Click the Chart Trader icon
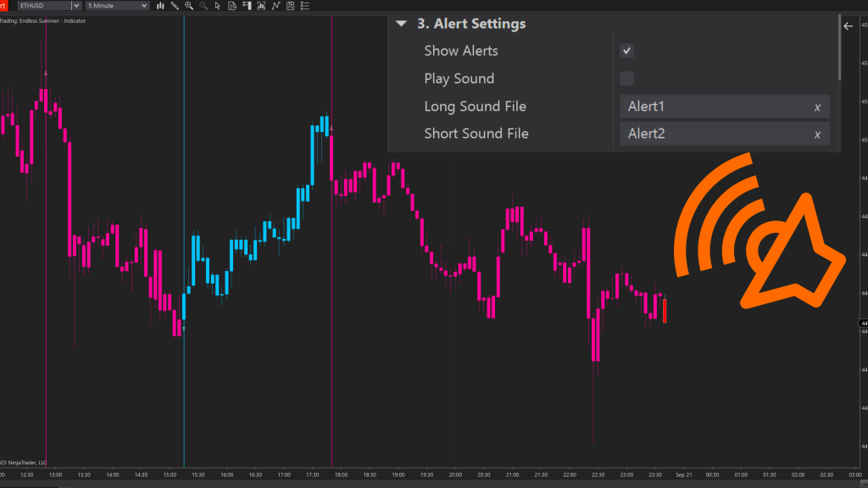Screen dimensions: 868x488 point(246,6)
